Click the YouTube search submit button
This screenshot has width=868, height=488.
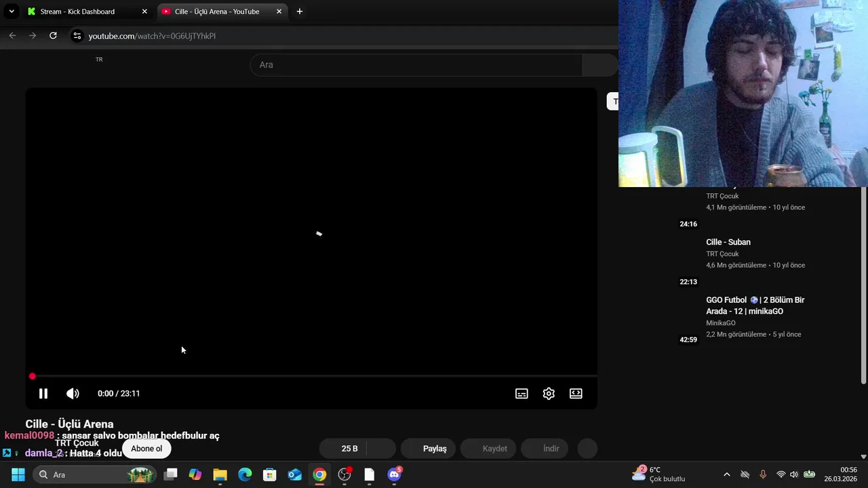tap(599, 64)
